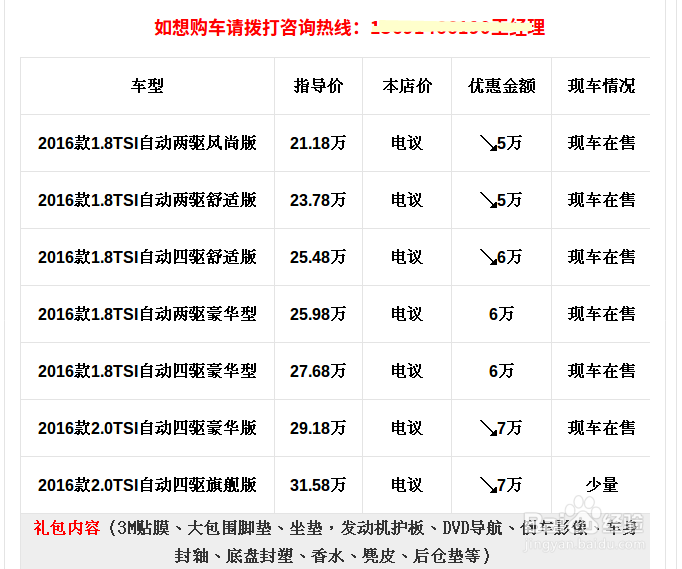Click 现车在售 in the 两驱豪华型 row

(601, 314)
